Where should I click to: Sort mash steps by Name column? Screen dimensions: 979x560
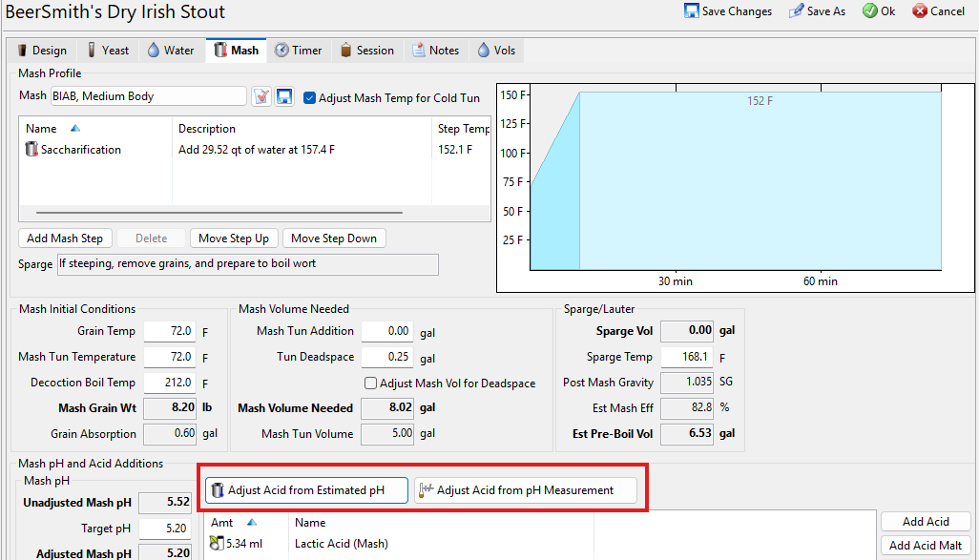tap(41, 129)
